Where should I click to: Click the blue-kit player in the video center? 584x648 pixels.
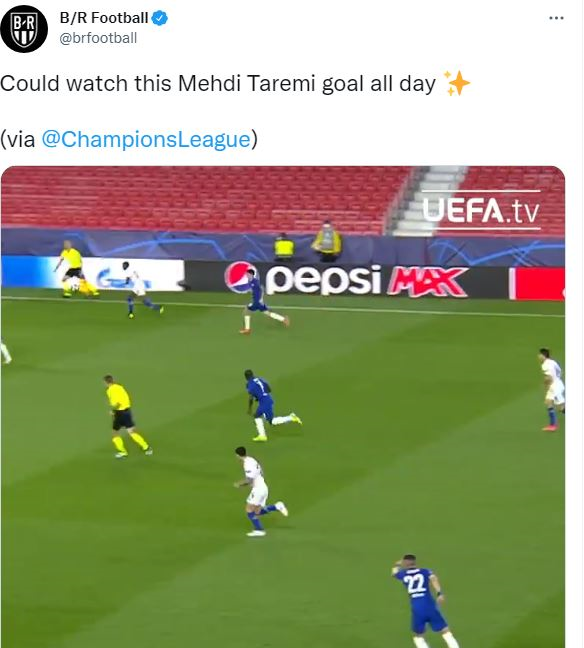tap(268, 405)
